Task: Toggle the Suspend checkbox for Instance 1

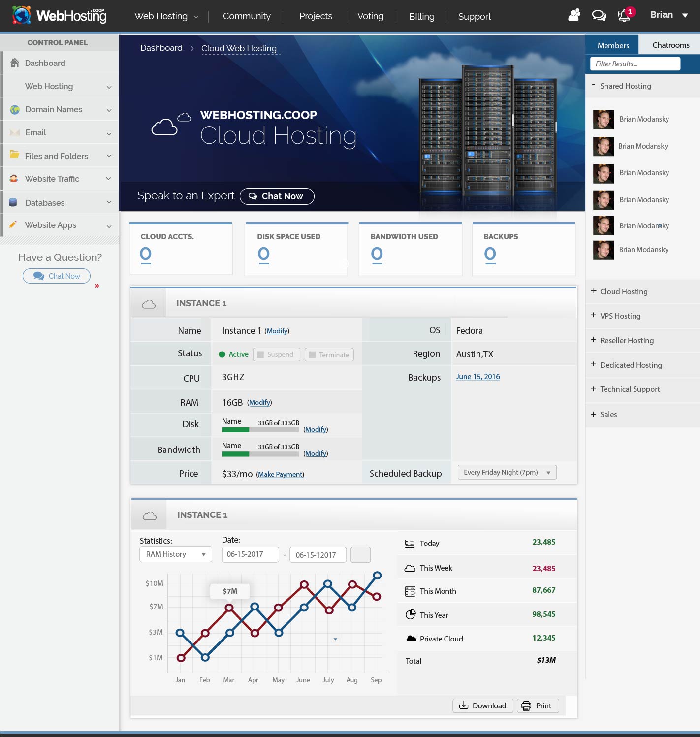Action: (x=261, y=354)
